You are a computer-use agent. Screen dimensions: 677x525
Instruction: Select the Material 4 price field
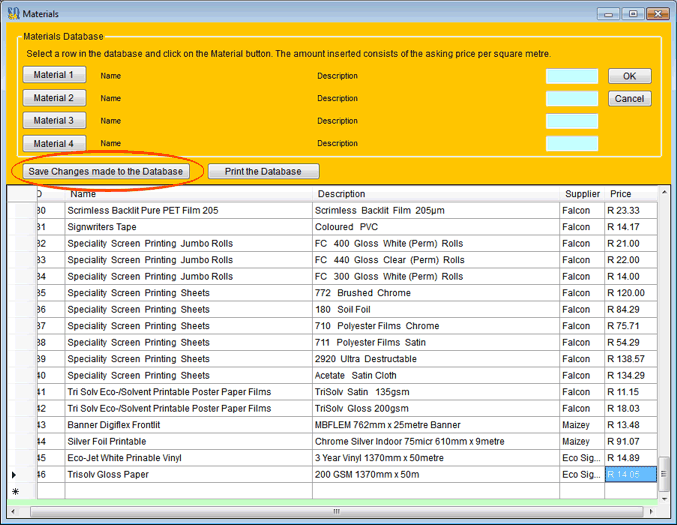pos(571,143)
